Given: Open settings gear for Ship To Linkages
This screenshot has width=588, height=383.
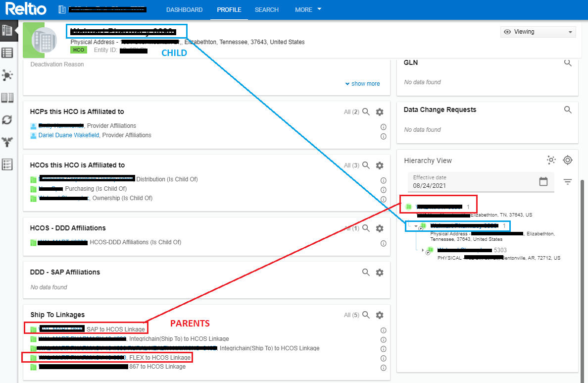Looking at the screenshot, I should [380, 315].
